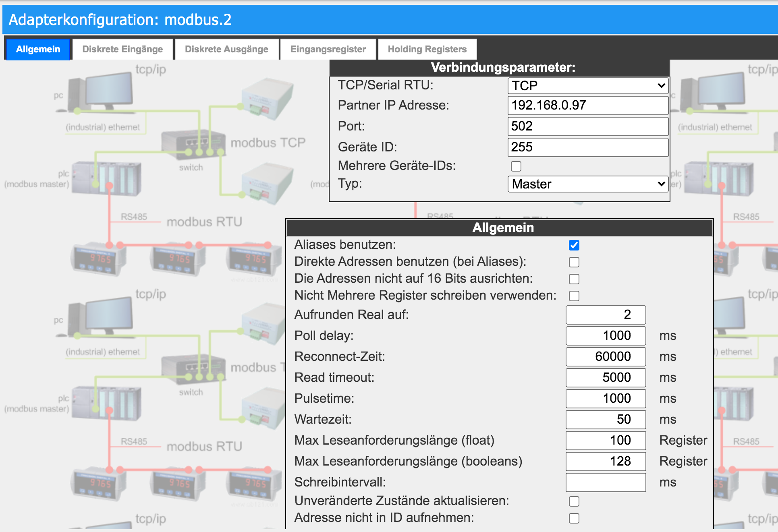Enable Mehrere Geräte-IDs checkbox

coord(516,166)
